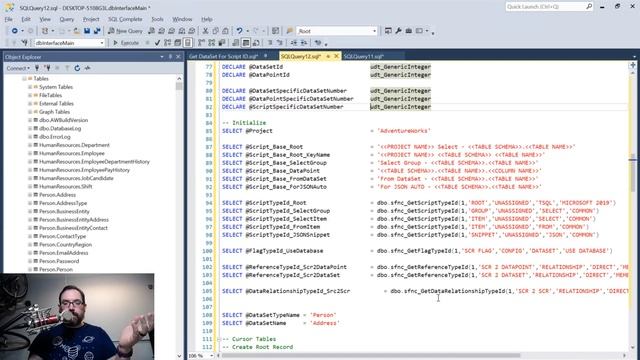Viewport: 640px width, 360px height.
Task: Open the View menu
Action: (45, 19)
